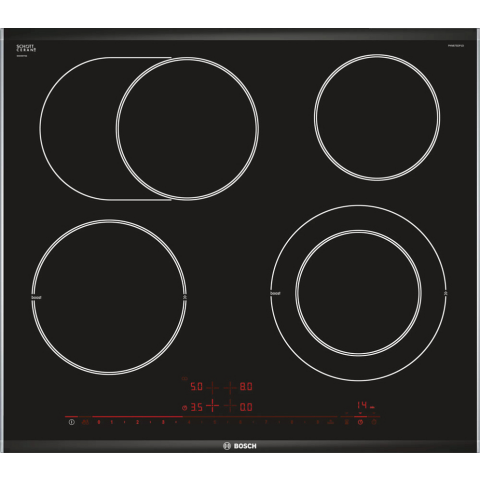Tap the rightmost clock symbol on control strip
The width and height of the screenshot is (480, 480).
pos(374,422)
